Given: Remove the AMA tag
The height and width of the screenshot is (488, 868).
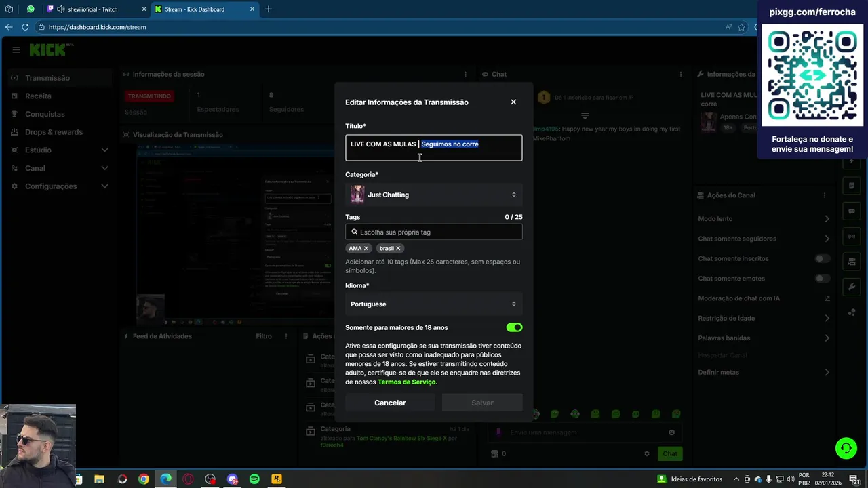Looking at the screenshot, I should coord(366,249).
